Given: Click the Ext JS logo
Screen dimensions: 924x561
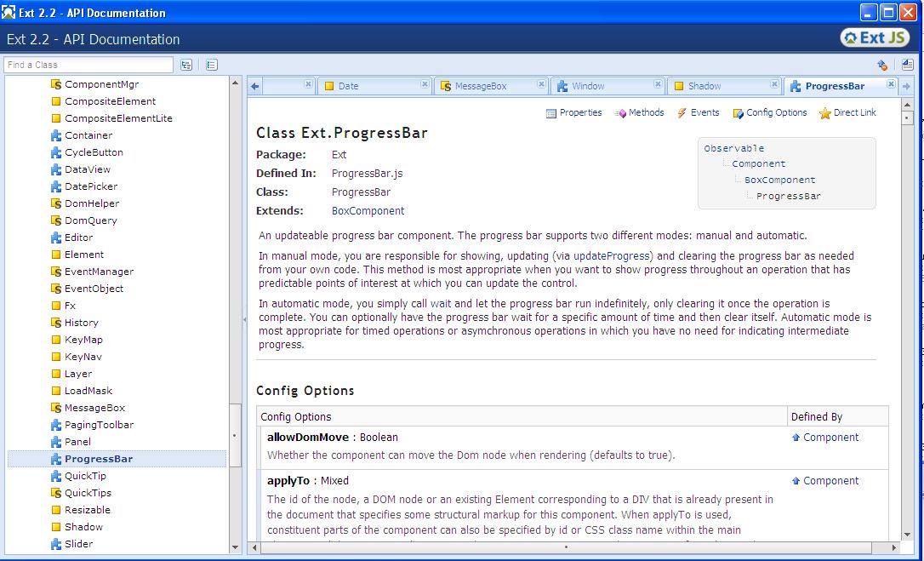Looking at the screenshot, I should point(875,37).
